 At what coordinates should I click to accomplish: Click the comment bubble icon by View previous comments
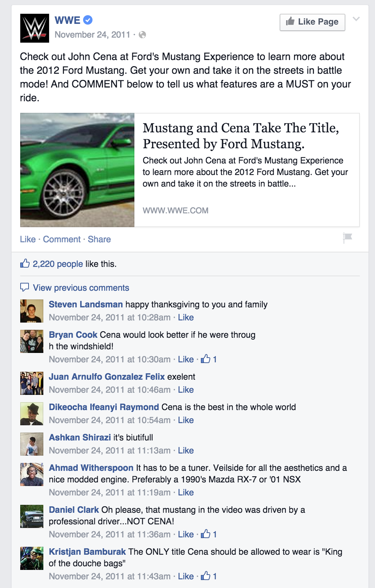[x=25, y=287]
